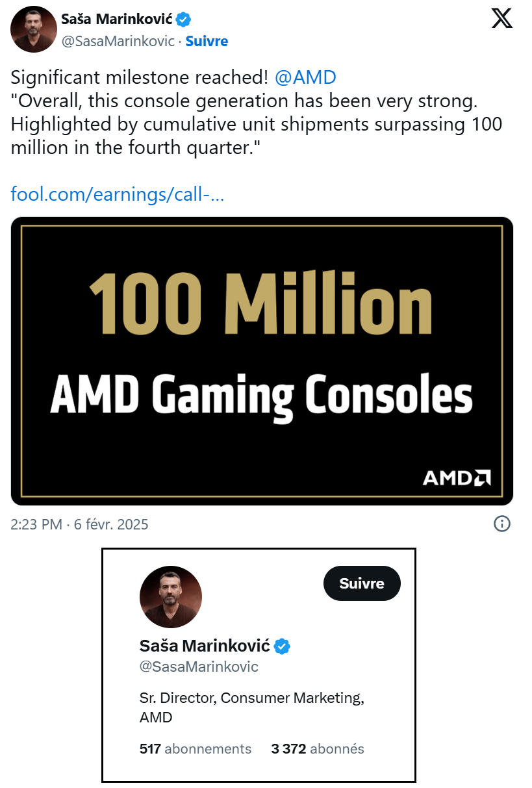This screenshot has width=532, height=788.
Task: Open the fool.com earnings call link
Action: [118, 194]
